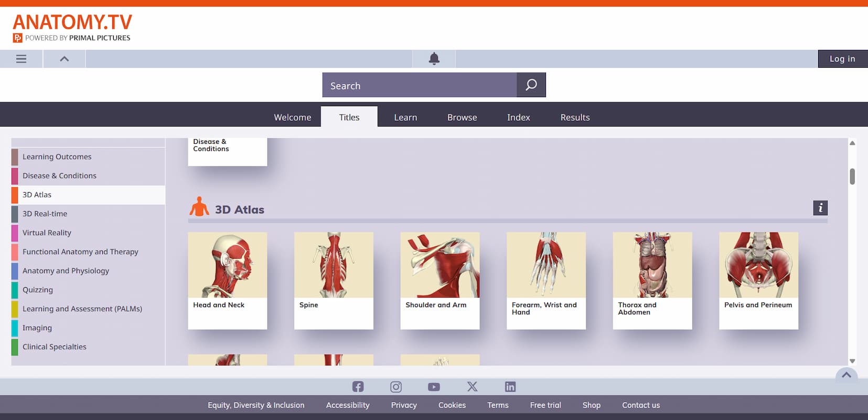
Task: Click the round scroll-to-top chevron button
Action: pos(846,375)
